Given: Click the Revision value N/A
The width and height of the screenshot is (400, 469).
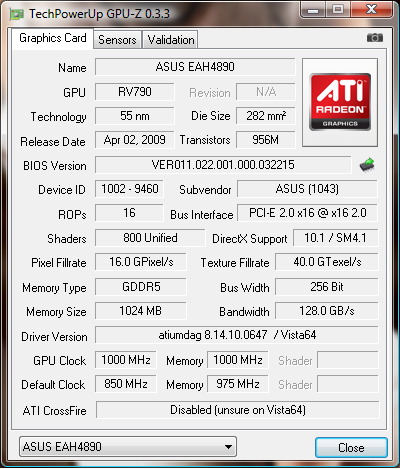Looking at the screenshot, I should coord(266,92).
